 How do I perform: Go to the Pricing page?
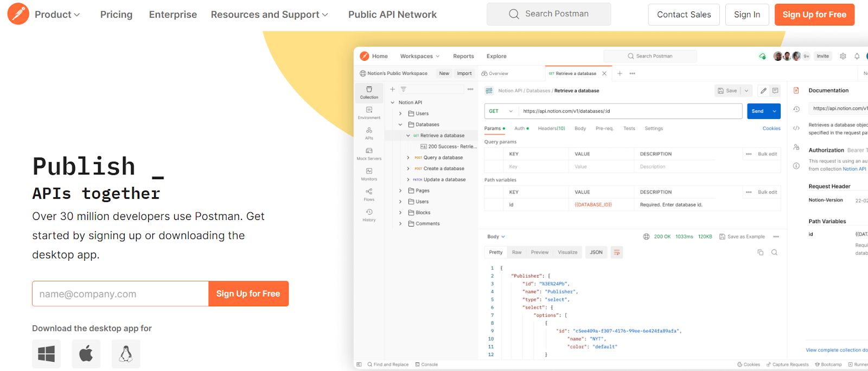tap(116, 15)
